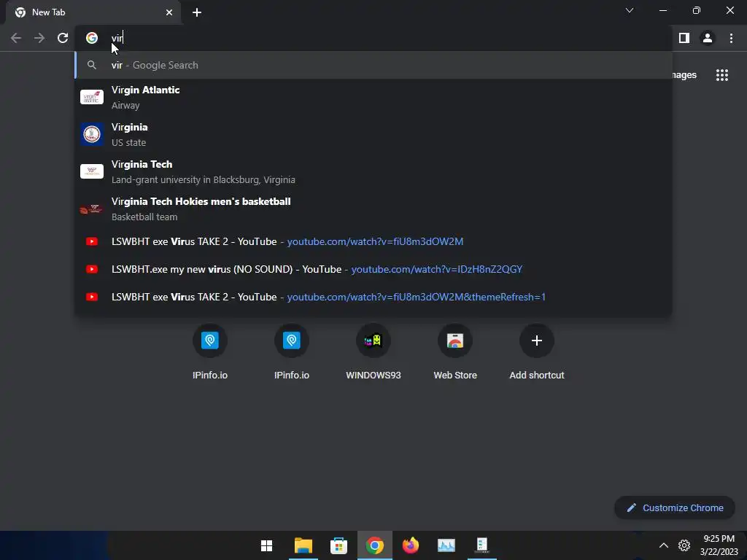The image size is (747, 560).
Task: Close the New Tab tab
Action: 169,12
